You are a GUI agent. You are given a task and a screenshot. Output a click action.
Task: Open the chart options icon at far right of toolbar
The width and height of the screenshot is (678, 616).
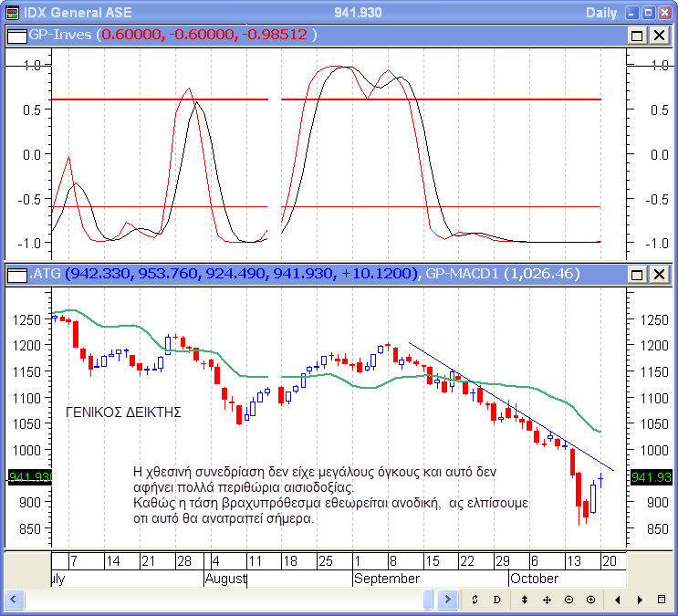coord(662,600)
